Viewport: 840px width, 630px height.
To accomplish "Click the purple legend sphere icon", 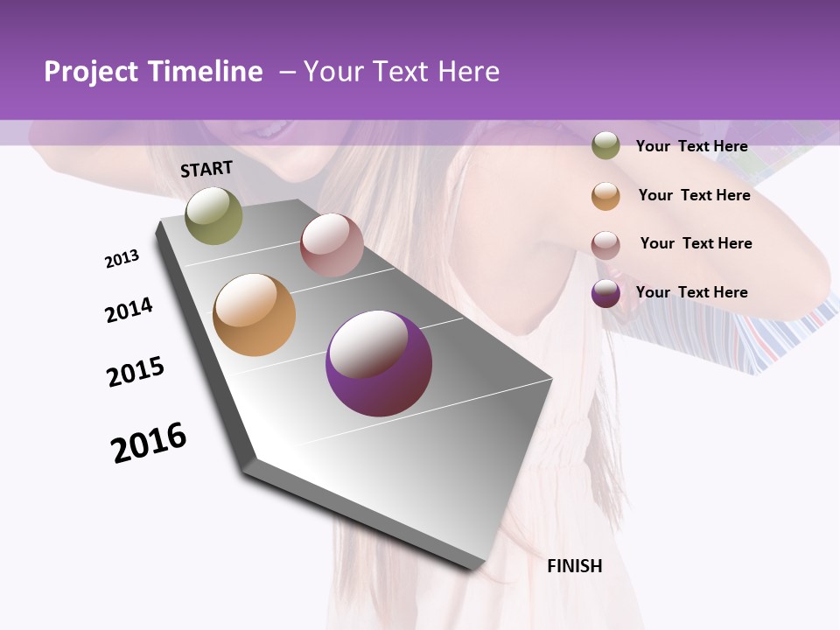I will [x=605, y=291].
